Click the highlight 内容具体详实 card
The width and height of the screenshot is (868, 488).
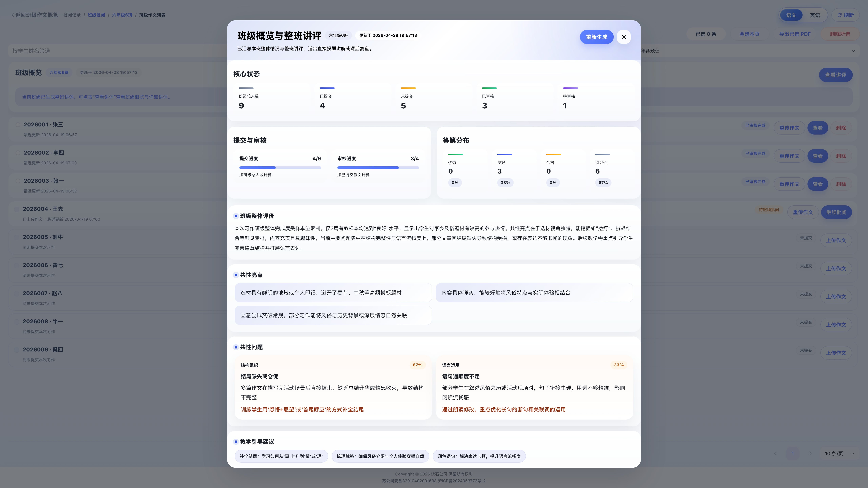click(x=534, y=293)
